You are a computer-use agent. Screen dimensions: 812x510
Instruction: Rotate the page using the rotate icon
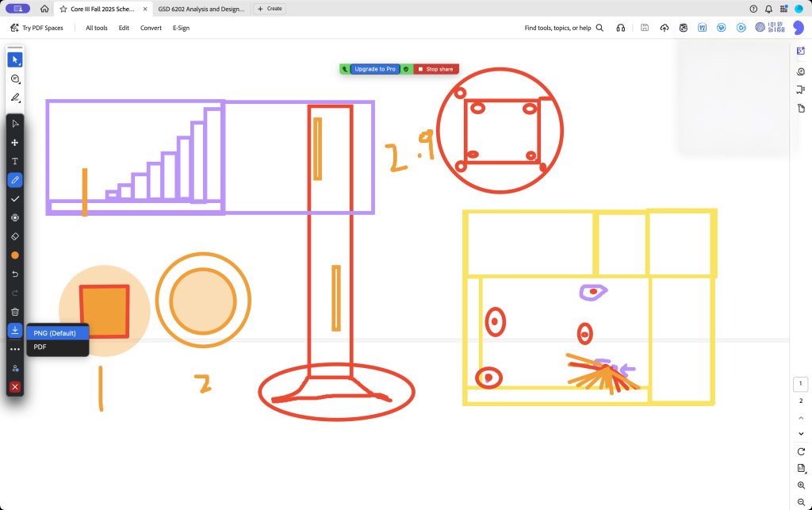click(x=801, y=451)
